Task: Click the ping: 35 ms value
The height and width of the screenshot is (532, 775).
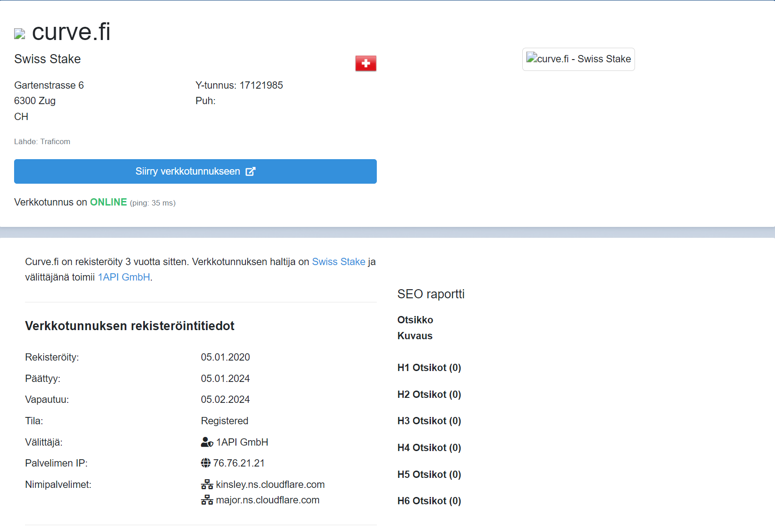Action: point(153,203)
